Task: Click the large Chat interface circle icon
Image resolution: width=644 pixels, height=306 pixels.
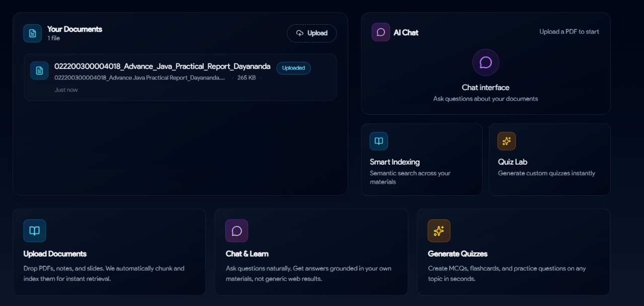Action: (486, 62)
